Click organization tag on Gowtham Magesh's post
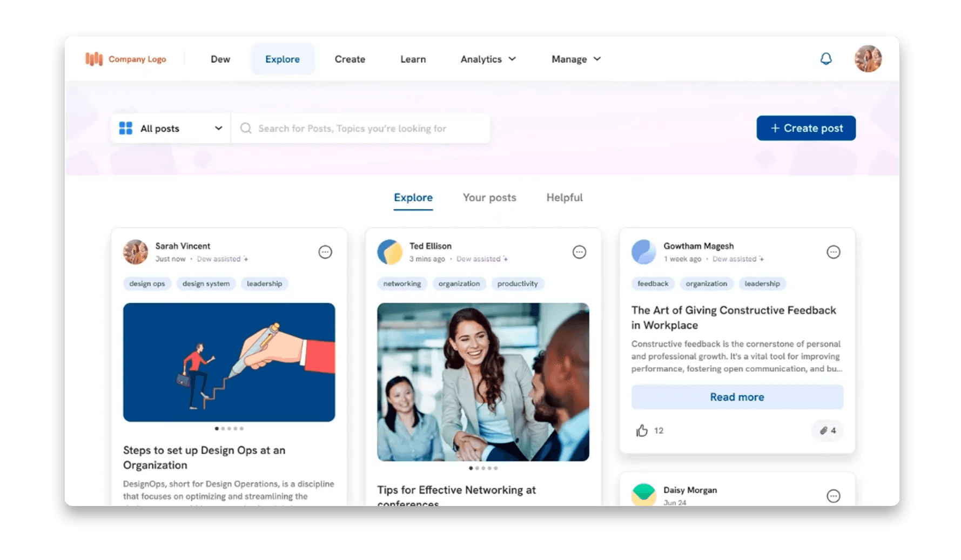The image size is (961, 560). click(707, 284)
